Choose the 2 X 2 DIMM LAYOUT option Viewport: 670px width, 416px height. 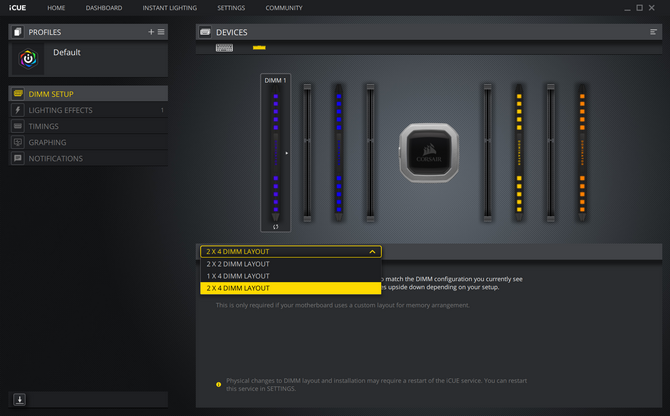tap(291, 264)
